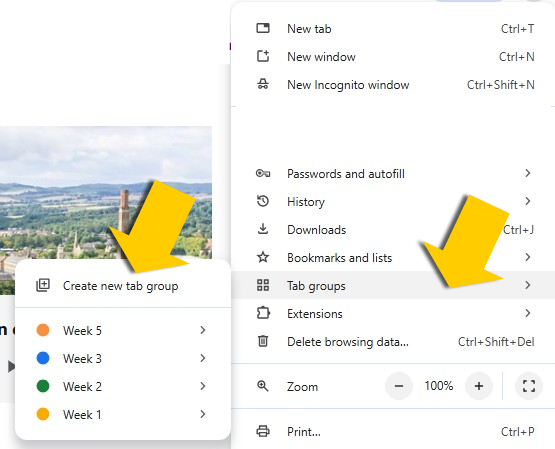Open the Tab groups menu item

tap(393, 285)
